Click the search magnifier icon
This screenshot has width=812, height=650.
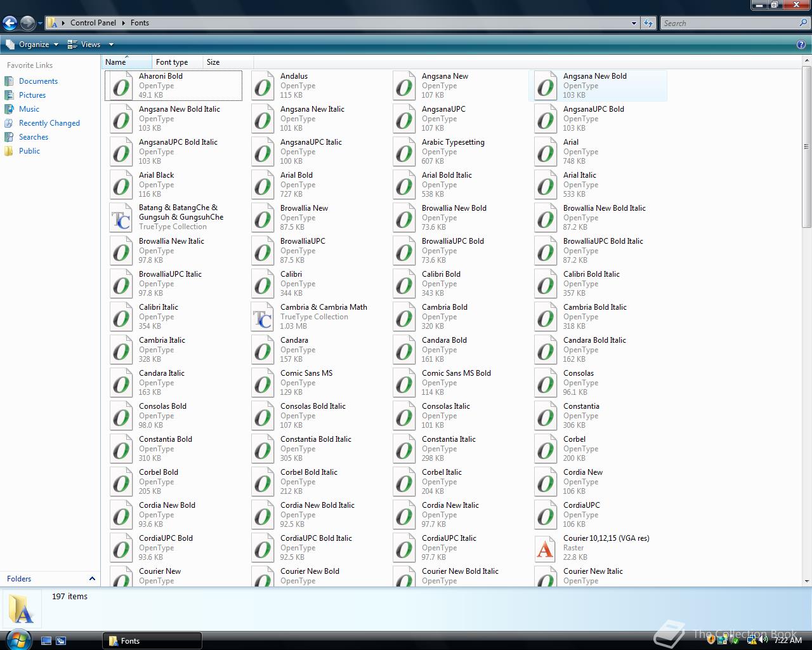pos(804,23)
